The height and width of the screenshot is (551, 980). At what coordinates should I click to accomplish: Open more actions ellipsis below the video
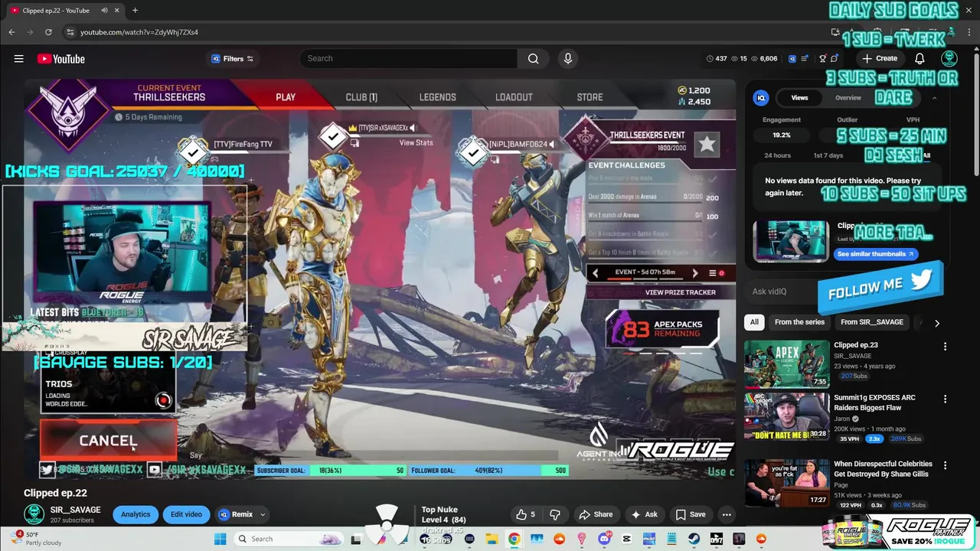[x=727, y=514]
